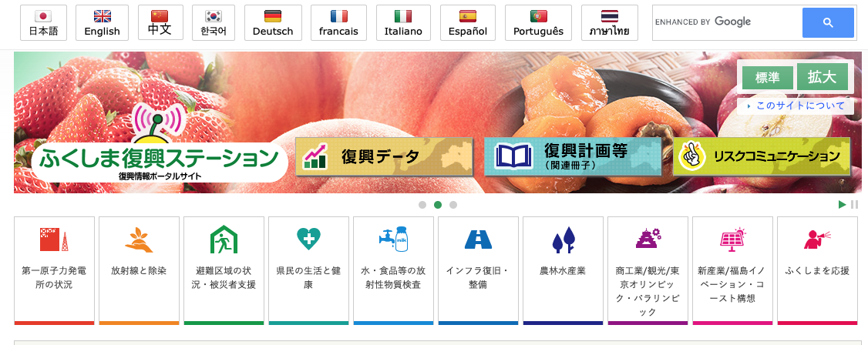Play the banner slideshow

tap(842, 205)
